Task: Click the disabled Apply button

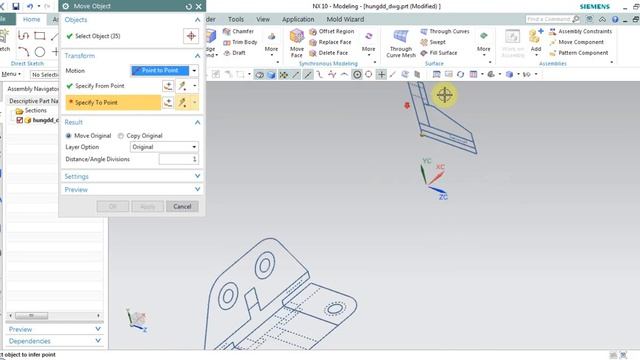Action: [147, 206]
